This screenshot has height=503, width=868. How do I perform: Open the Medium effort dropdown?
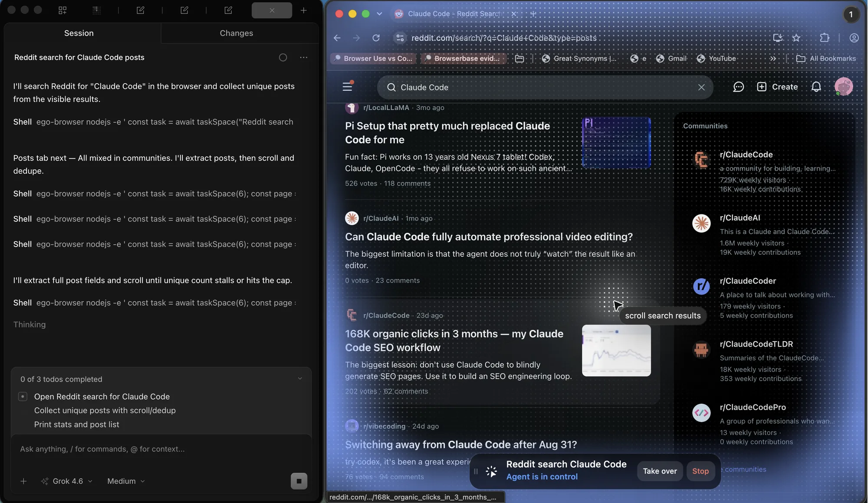tap(126, 481)
